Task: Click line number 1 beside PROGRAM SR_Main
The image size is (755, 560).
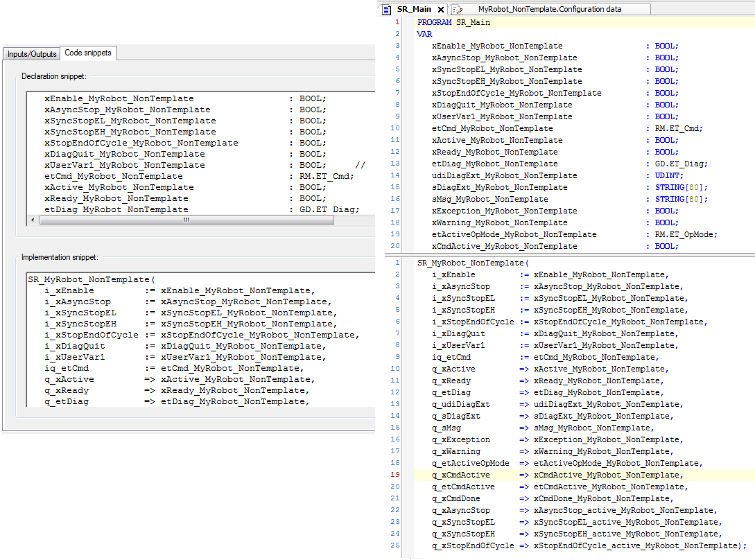Action: click(x=397, y=22)
